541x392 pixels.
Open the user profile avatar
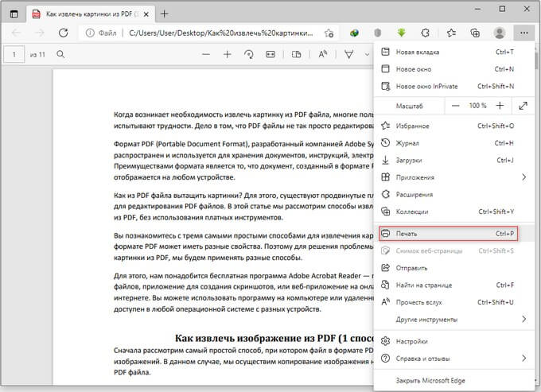500,33
